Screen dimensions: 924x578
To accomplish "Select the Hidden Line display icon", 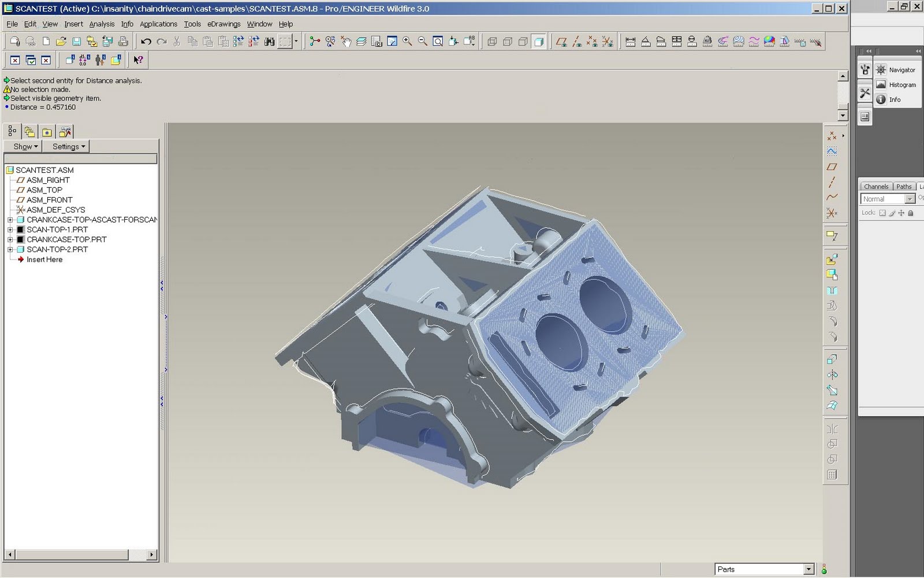I will pos(508,42).
